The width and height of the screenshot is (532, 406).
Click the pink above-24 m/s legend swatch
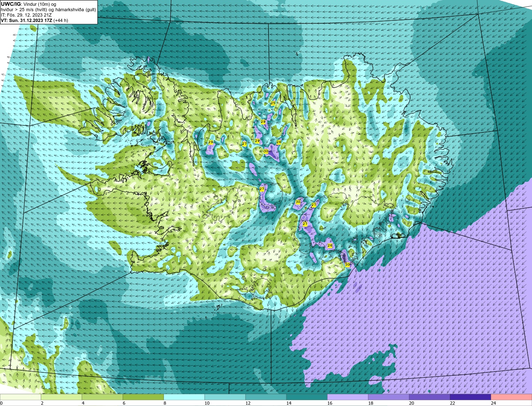[512, 397]
